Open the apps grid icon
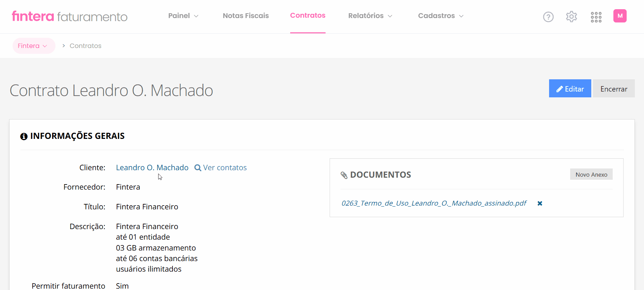Viewport: 644px width, 290px height. coord(596,17)
